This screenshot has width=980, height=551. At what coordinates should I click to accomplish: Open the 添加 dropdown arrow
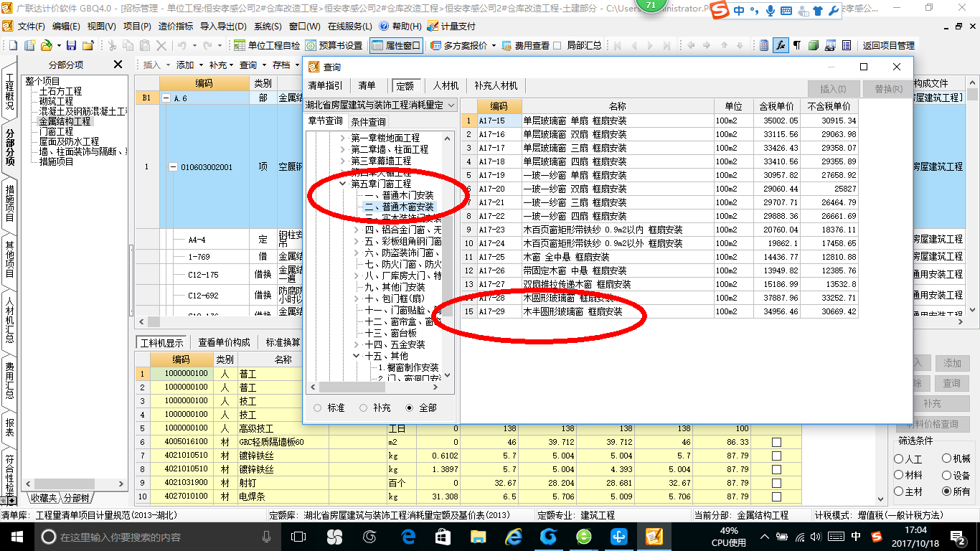click(200, 65)
